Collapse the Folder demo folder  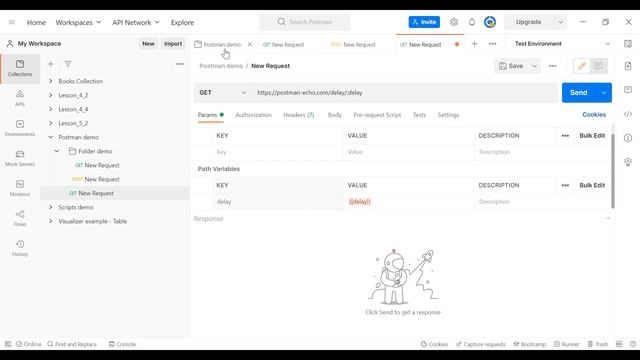[57, 151]
